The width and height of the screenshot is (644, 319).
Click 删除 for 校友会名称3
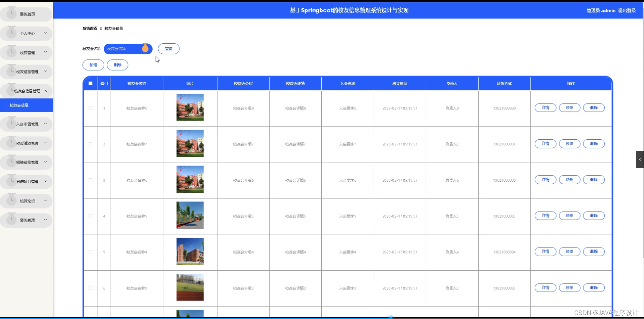pos(594,288)
